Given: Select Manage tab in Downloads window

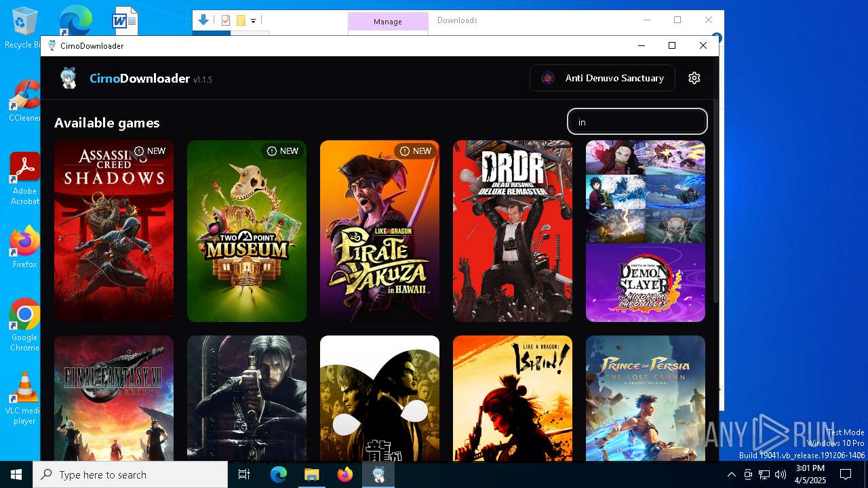Looking at the screenshot, I should click(x=388, y=22).
